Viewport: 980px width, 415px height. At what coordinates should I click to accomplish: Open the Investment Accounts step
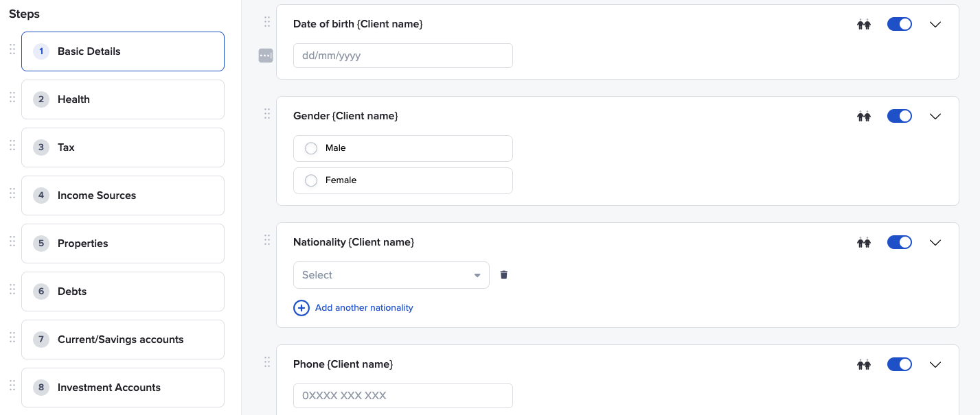click(x=122, y=388)
